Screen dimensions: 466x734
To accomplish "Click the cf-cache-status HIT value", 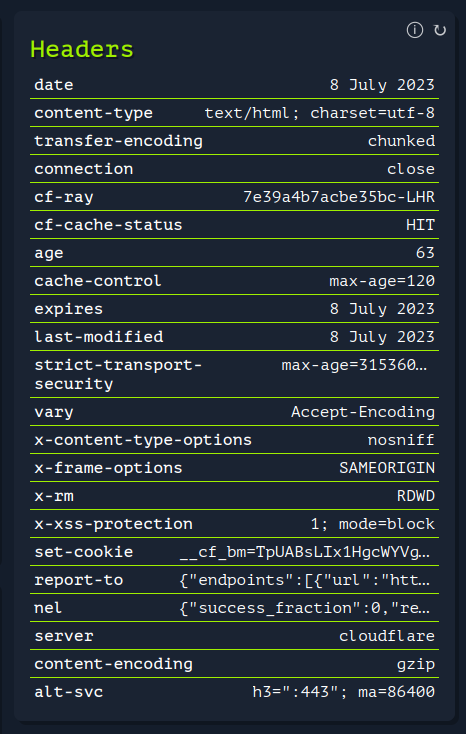I will tap(421, 225).
